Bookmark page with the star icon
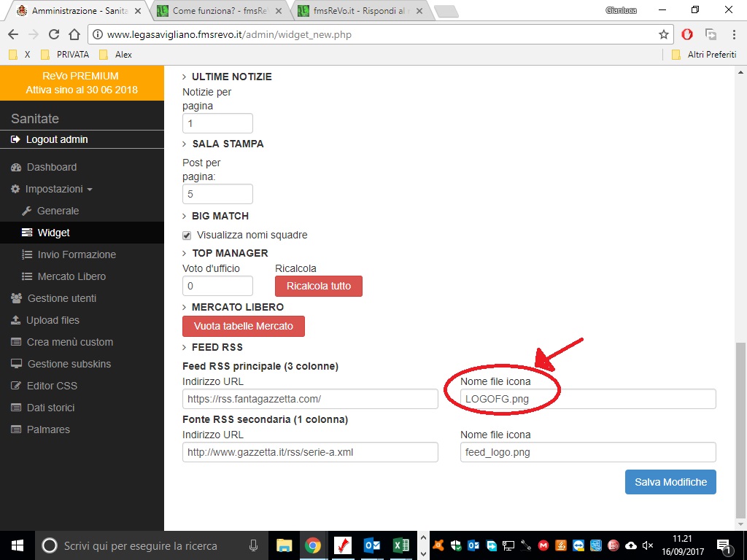 (x=663, y=34)
